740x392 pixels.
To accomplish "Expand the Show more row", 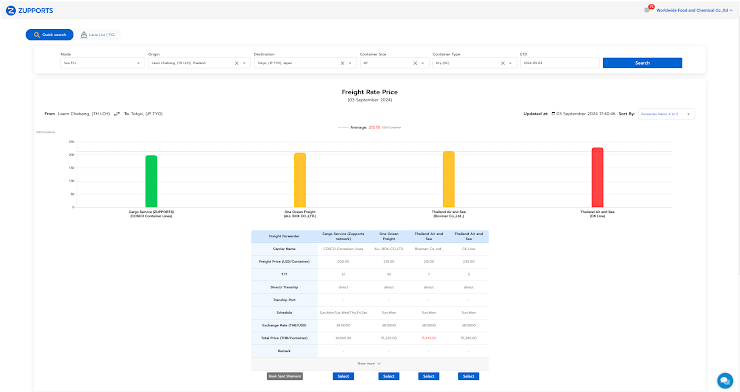I will point(370,364).
